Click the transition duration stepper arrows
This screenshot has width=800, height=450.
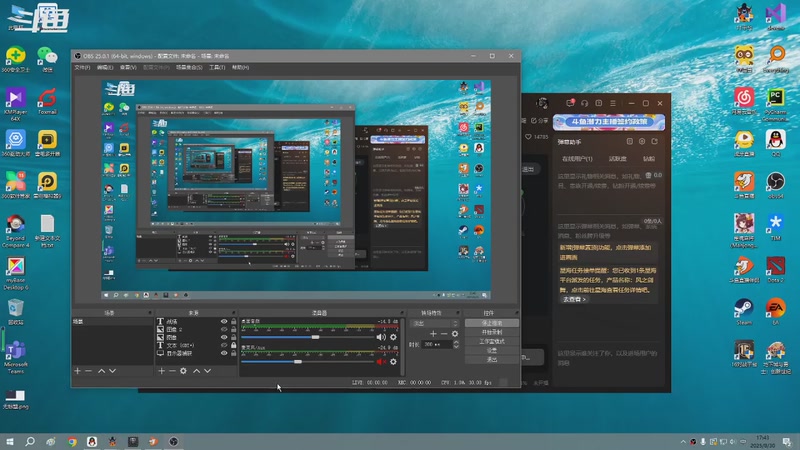coord(456,345)
